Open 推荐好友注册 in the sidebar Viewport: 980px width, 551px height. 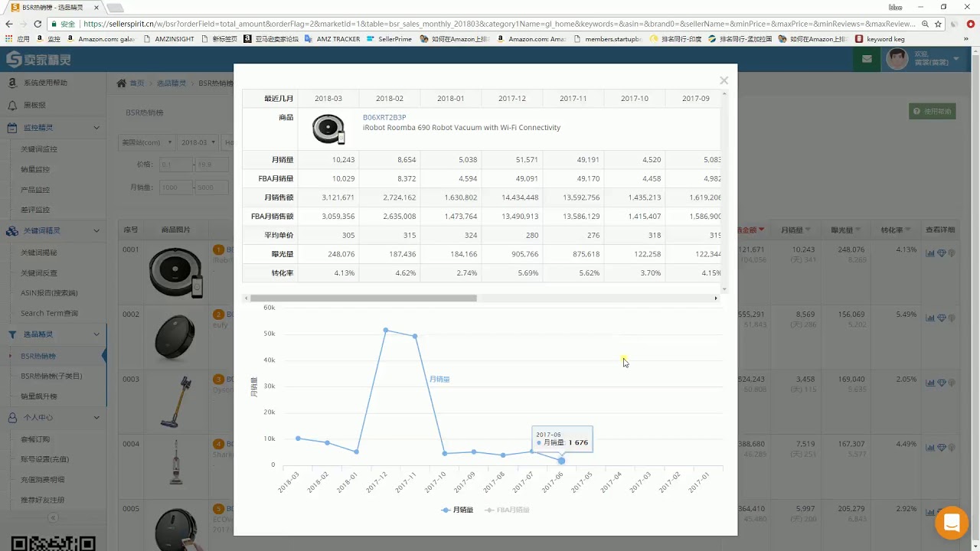pos(43,500)
